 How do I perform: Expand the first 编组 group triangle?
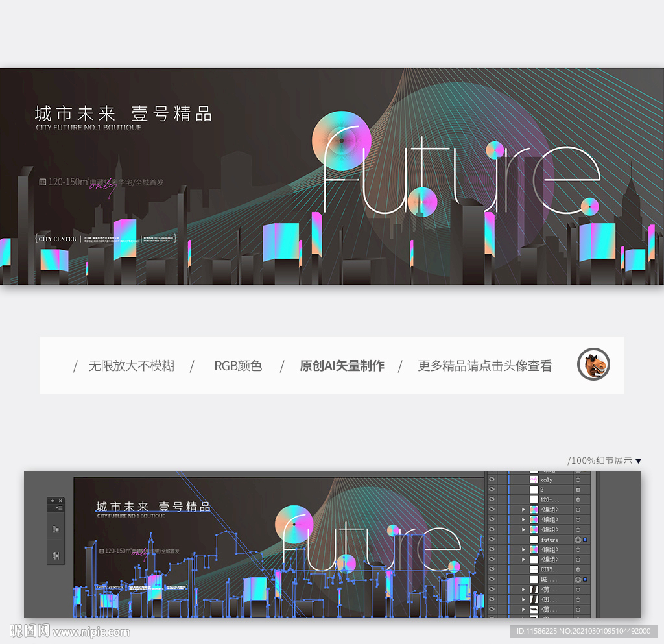coord(523,510)
